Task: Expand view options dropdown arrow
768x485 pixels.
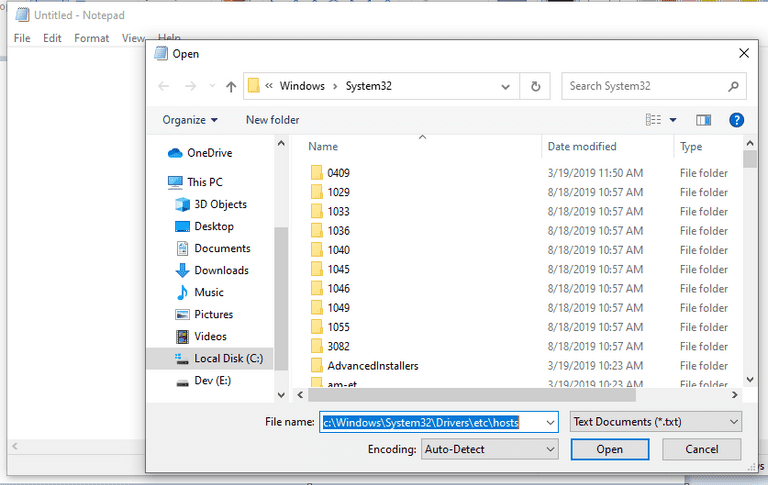Action: point(673,120)
